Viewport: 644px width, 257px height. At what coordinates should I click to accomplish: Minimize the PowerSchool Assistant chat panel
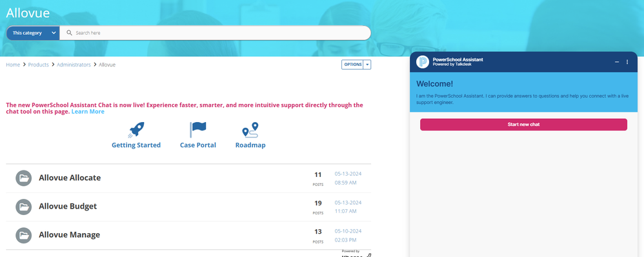tap(617, 62)
